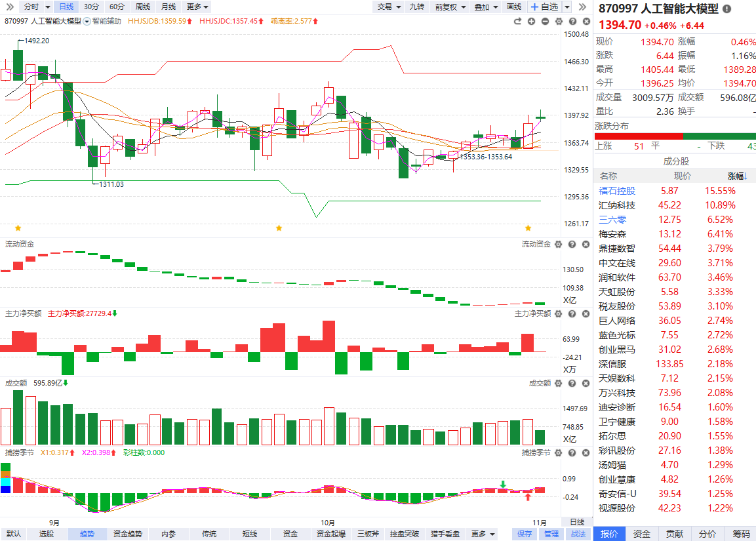Screen dimensions: 756x541
Task: Sort constituents by 涨幅 column header
Action: click(738, 176)
